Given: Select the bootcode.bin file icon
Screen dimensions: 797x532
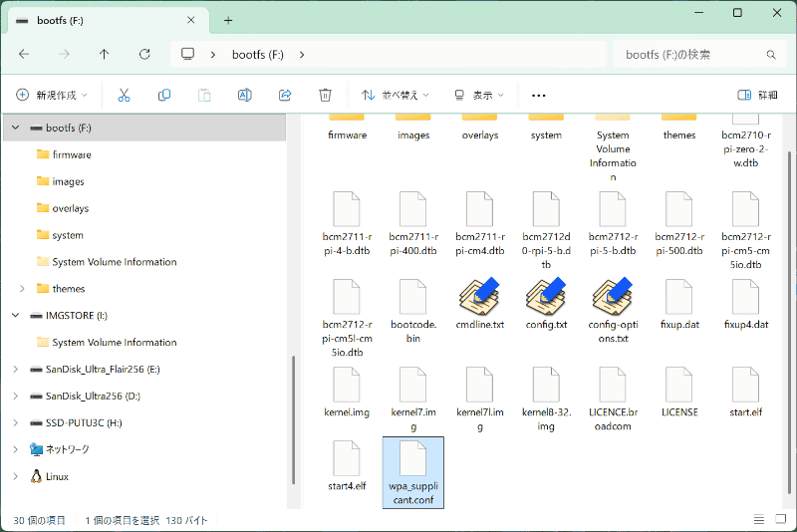Looking at the screenshot, I should point(412,297).
